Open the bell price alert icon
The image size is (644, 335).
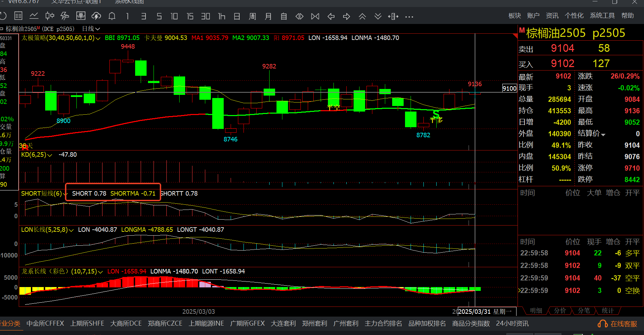(x=112, y=16)
